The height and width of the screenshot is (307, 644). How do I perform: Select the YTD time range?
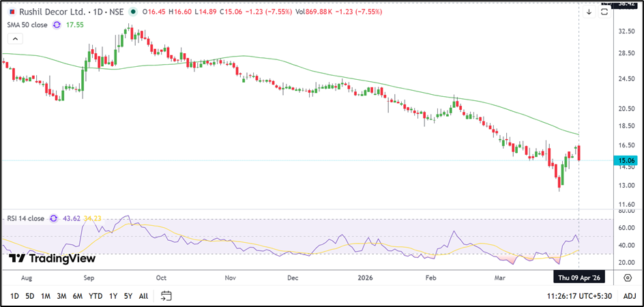coord(96,295)
